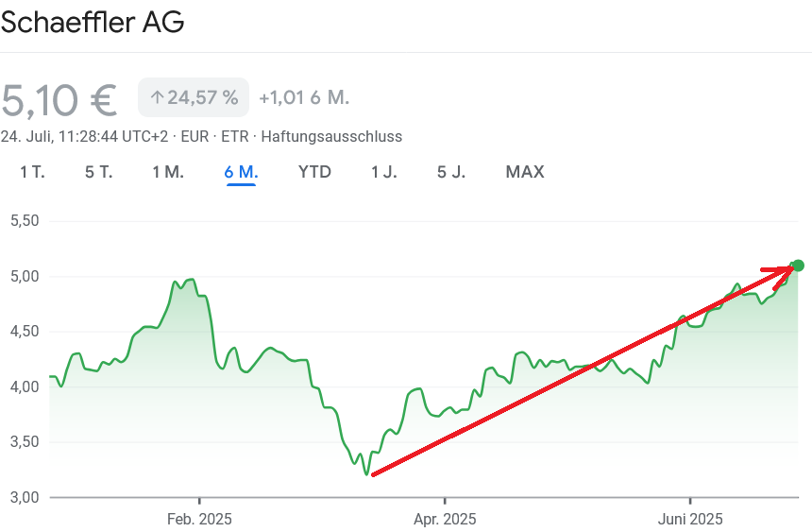812x532 pixels.
Task: Select the 5 J. range tab
Action: [x=452, y=172]
